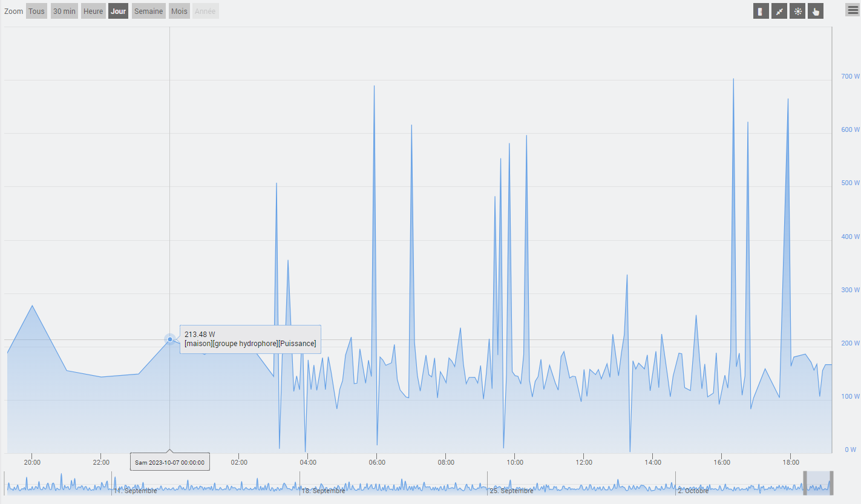Click the 500 W y-axis label
The height and width of the screenshot is (504, 861).
850,183
